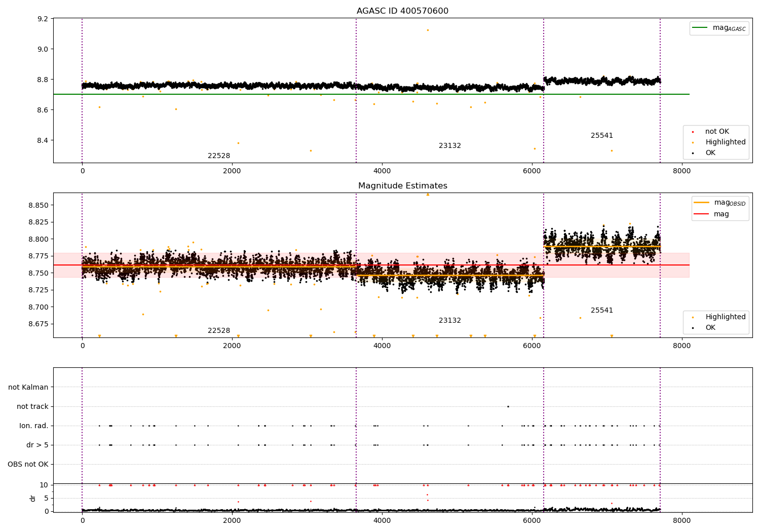Click the '25541' label in Magnitude Estimates plot
Image resolution: width=760 pixels, height=532 pixels.
(x=602, y=311)
